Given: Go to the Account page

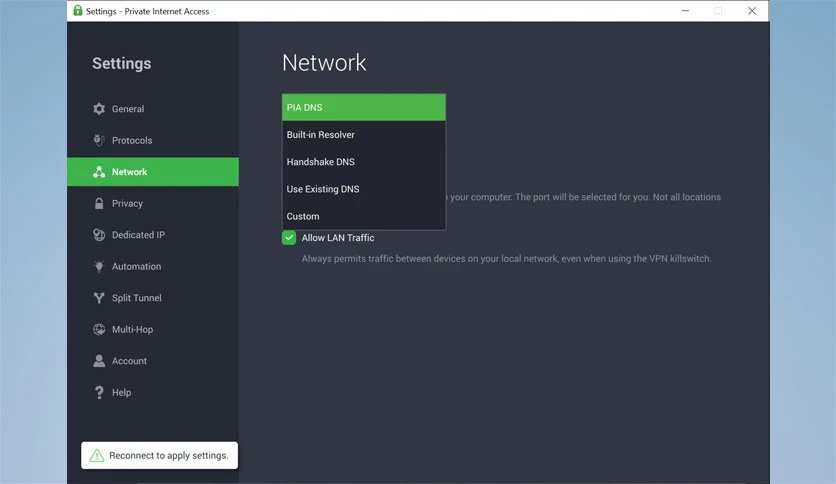Looking at the screenshot, I should pos(153,361).
